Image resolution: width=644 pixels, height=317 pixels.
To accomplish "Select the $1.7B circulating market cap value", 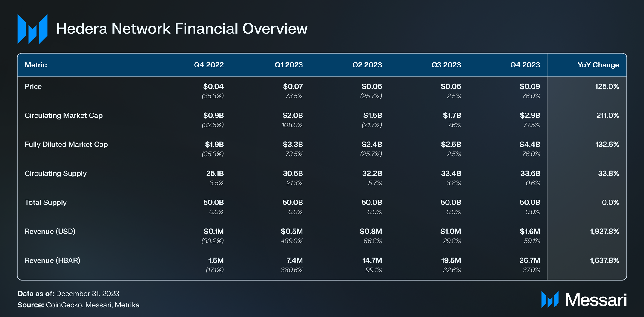I will 452,115.
